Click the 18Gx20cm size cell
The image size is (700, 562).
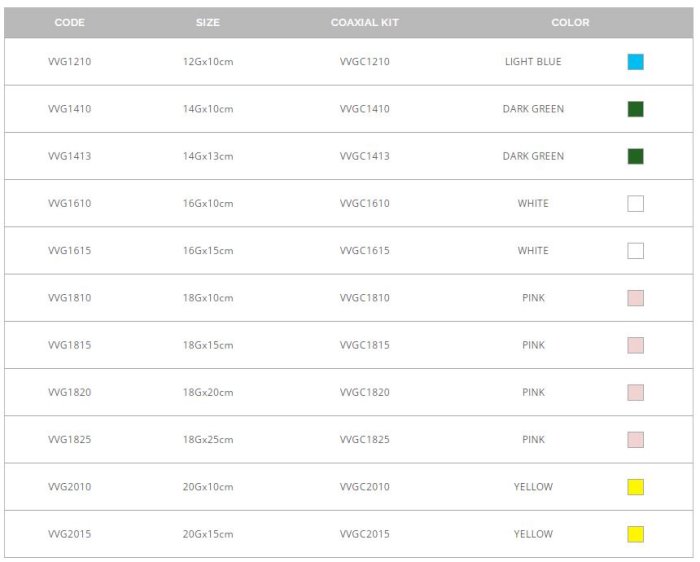(x=208, y=393)
